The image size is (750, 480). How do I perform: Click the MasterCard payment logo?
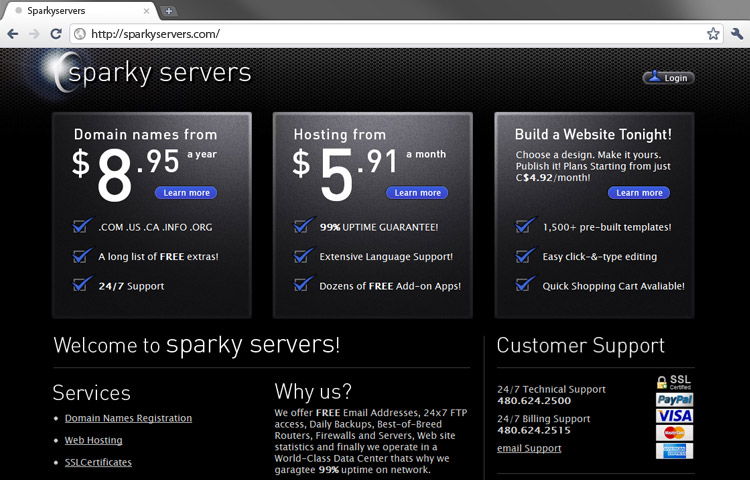click(x=674, y=433)
